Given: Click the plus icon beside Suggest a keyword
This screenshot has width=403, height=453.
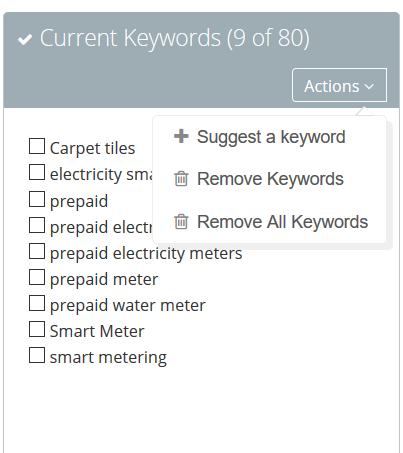Looking at the screenshot, I should [x=181, y=136].
